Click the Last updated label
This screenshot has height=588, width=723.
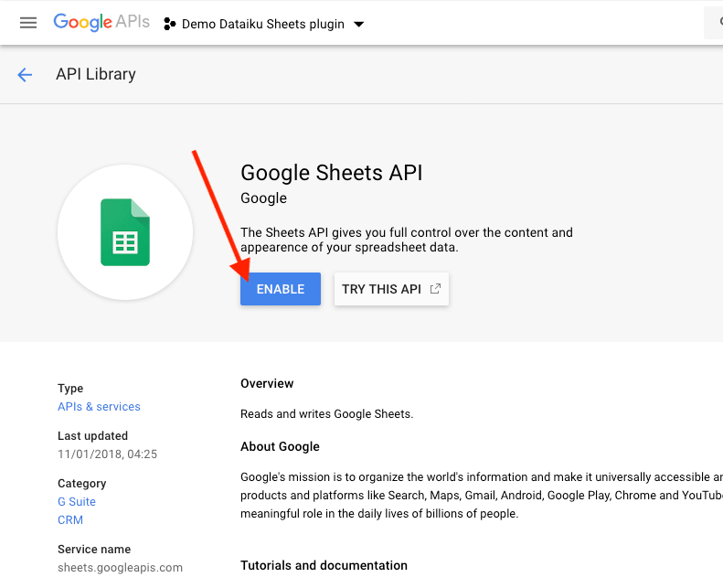pos(92,436)
